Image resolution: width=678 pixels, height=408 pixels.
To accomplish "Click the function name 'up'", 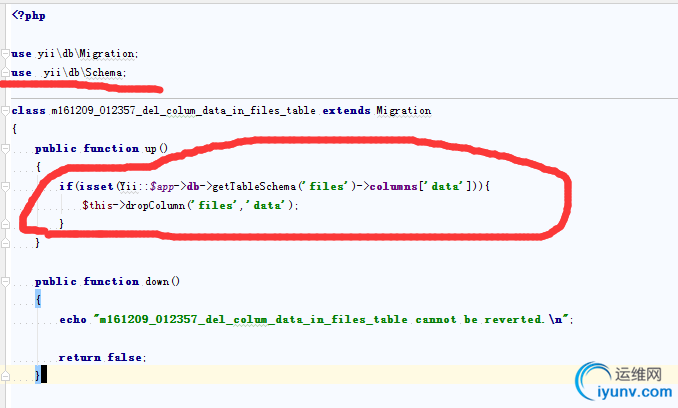I will pyautogui.click(x=150, y=149).
